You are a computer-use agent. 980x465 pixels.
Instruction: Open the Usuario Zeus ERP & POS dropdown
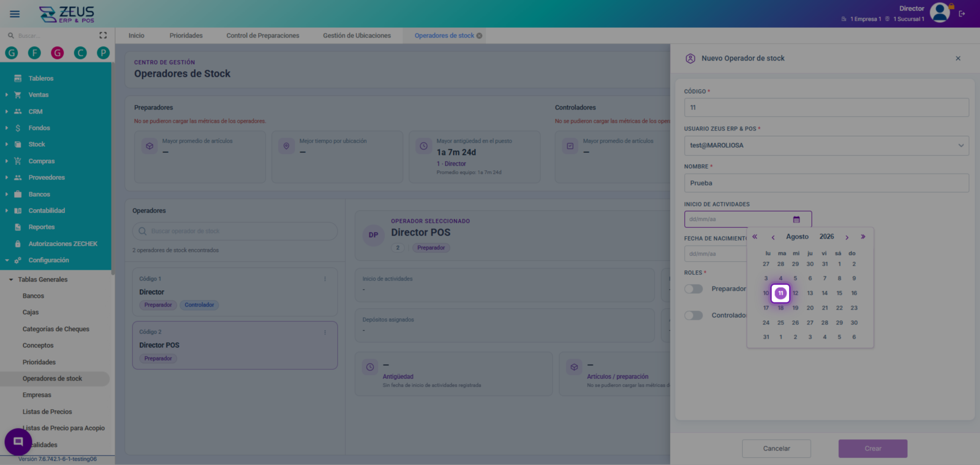point(826,145)
